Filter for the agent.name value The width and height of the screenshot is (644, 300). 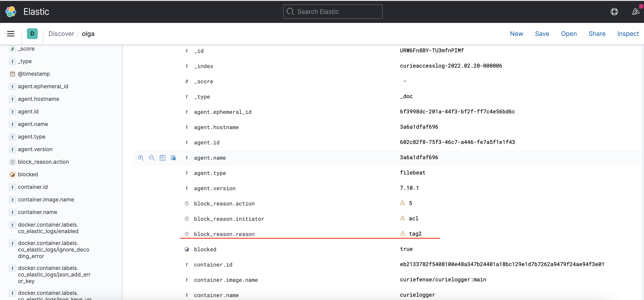click(x=141, y=158)
